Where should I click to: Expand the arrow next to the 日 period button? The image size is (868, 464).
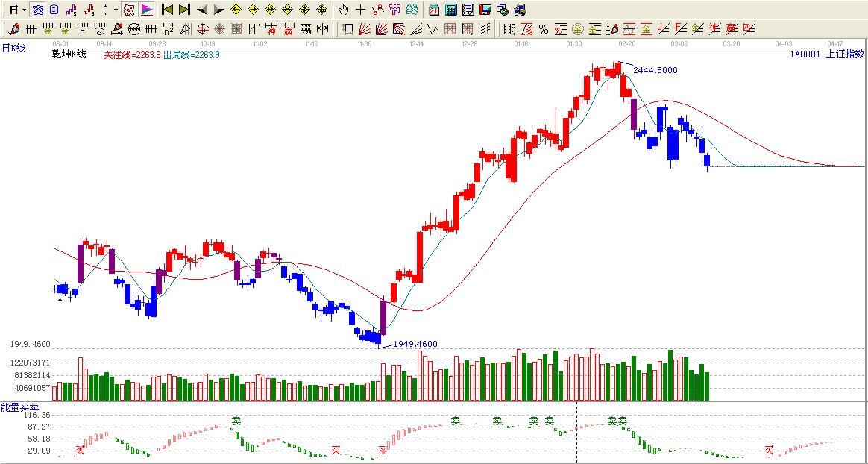[24, 10]
